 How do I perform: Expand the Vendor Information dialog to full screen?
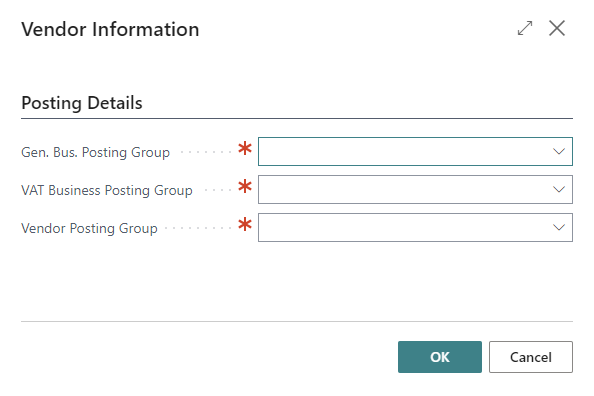(525, 28)
